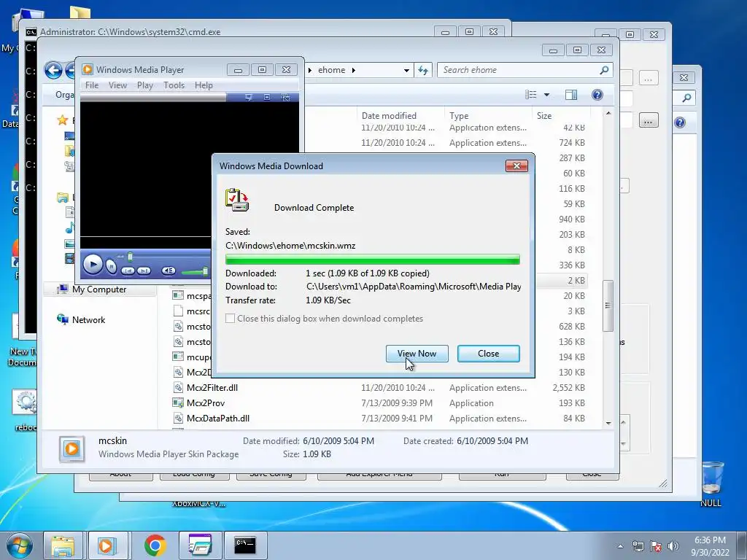This screenshot has width=747, height=560.
Task: Open the Tools menu in Media Player
Action: [174, 85]
